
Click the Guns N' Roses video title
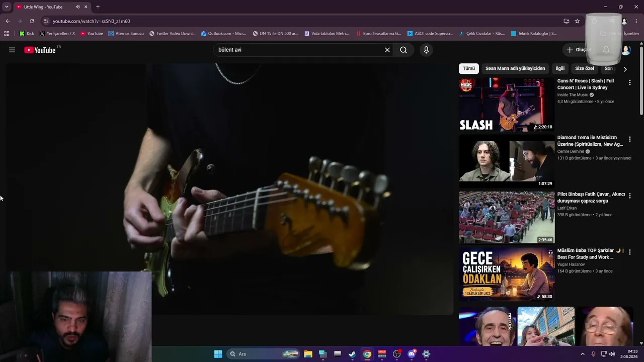tap(586, 84)
